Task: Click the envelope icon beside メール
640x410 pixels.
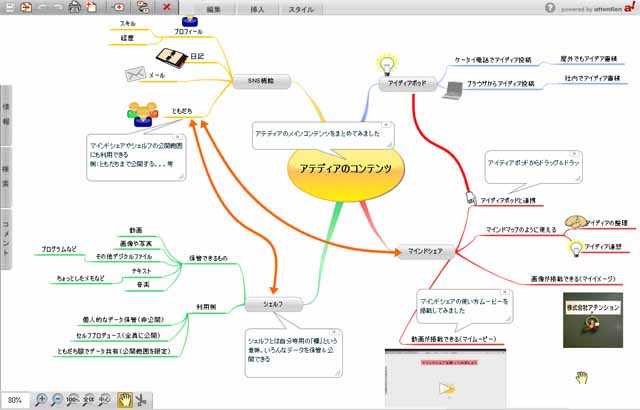Action: coord(136,74)
